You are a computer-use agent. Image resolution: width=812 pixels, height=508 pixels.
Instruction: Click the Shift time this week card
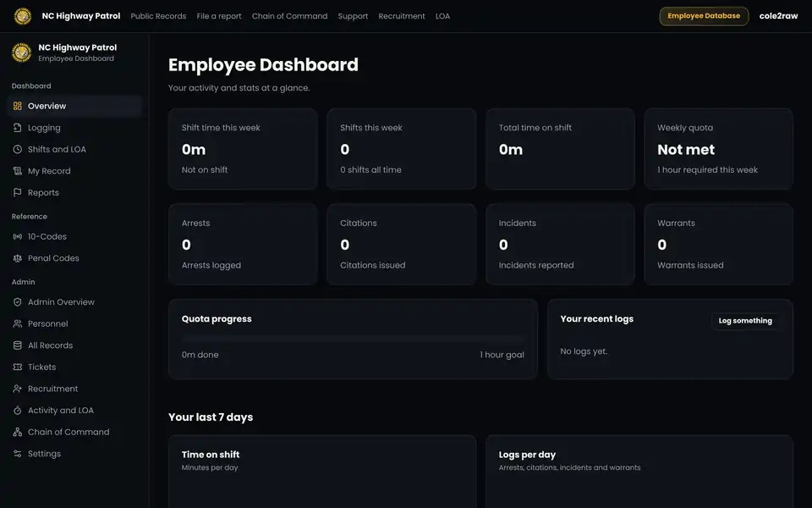click(243, 149)
